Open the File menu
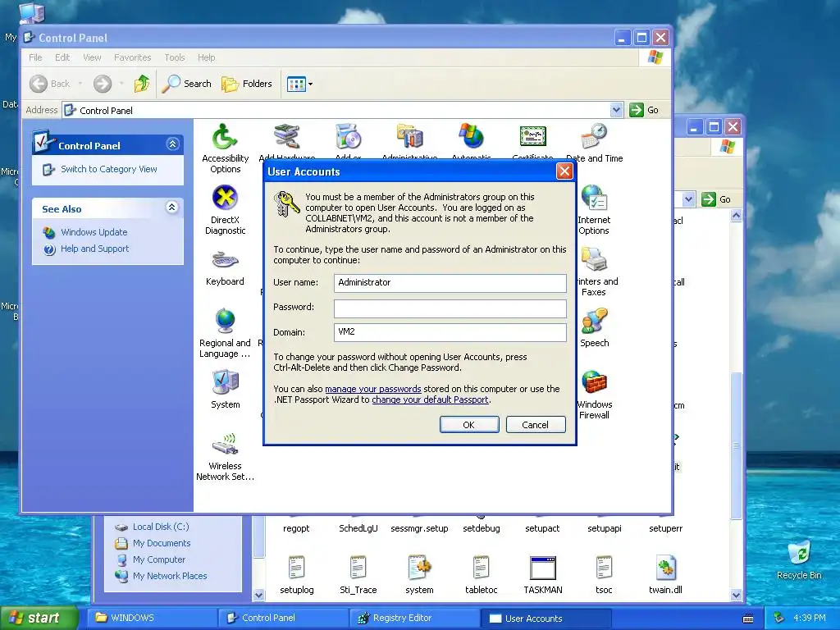The height and width of the screenshot is (630, 840). tap(35, 57)
